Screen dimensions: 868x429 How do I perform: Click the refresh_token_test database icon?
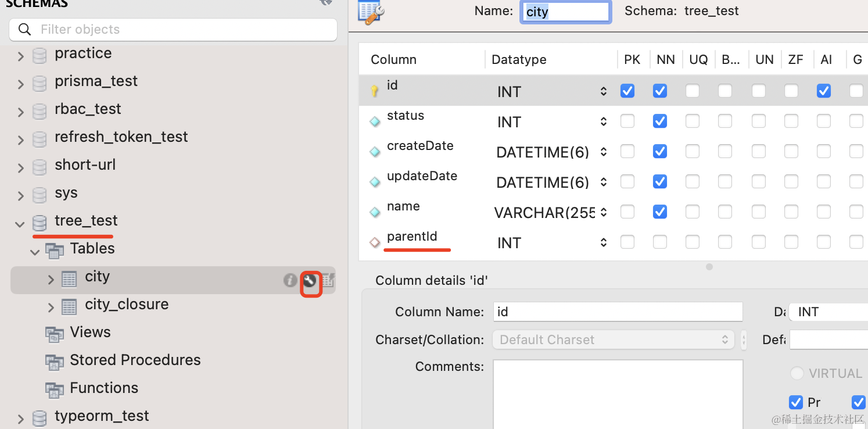(x=40, y=140)
